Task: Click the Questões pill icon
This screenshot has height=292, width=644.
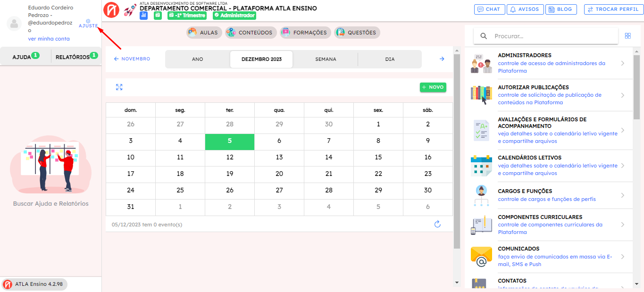Action: tap(340, 33)
